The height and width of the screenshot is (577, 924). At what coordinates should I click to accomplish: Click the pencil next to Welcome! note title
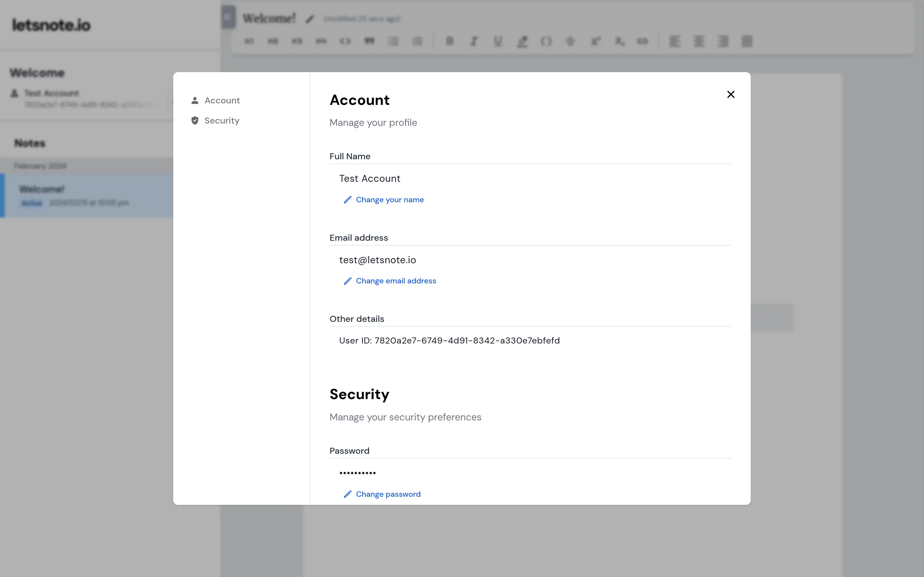click(x=310, y=19)
